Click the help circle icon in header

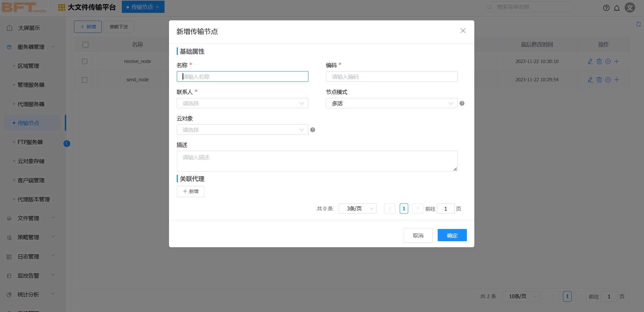point(606,8)
